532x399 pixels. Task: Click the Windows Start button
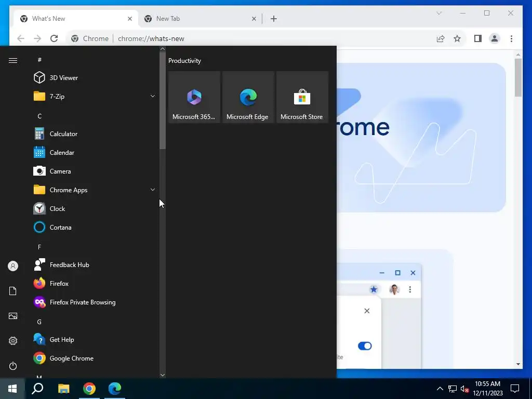(x=12, y=389)
